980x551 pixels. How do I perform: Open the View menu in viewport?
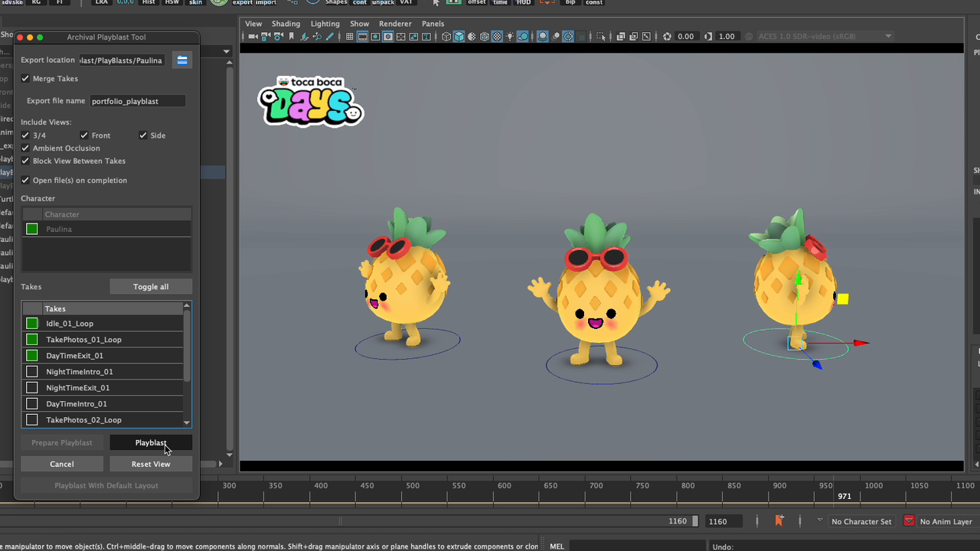pyautogui.click(x=253, y=24)
